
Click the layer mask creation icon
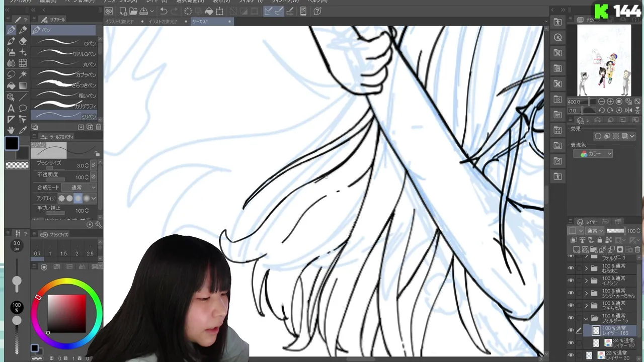[x=620, y=250]
